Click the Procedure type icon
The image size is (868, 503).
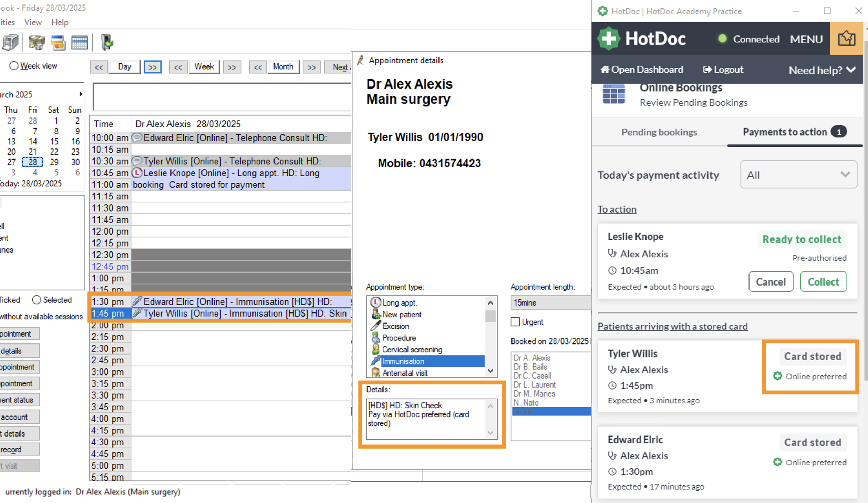376,338
